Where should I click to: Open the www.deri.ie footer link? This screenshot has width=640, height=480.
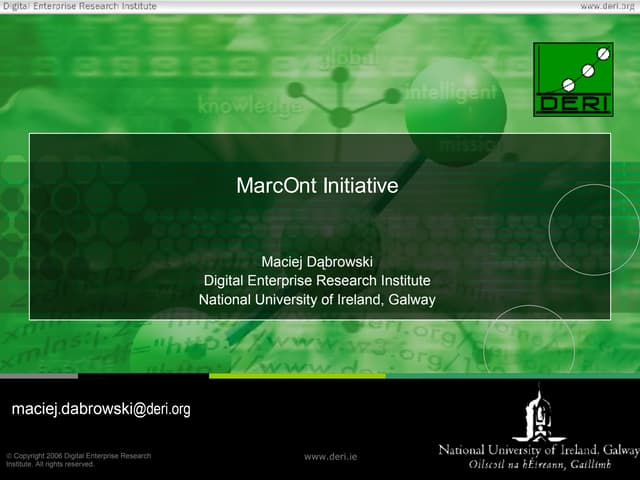click(331, 456)
